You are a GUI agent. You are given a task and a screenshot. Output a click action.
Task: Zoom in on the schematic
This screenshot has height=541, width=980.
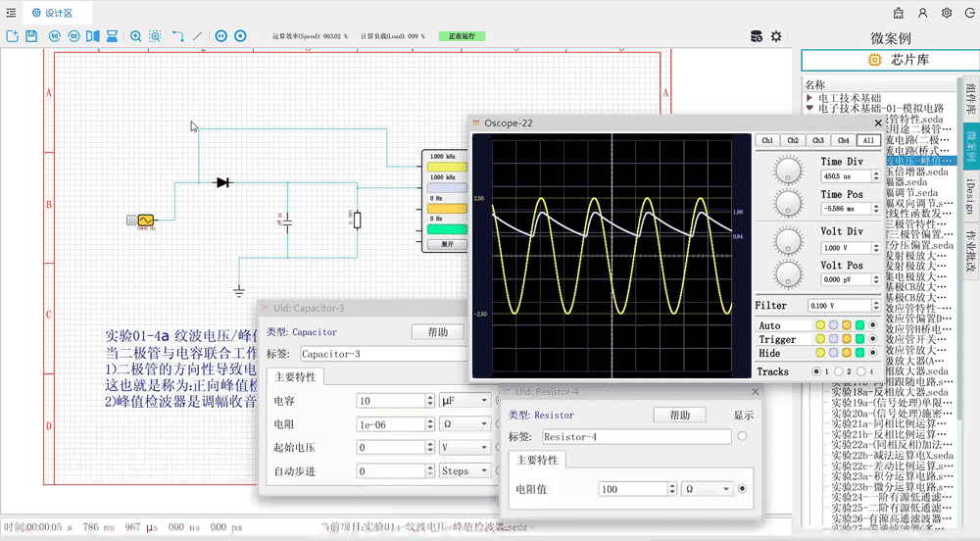(135, 36)
